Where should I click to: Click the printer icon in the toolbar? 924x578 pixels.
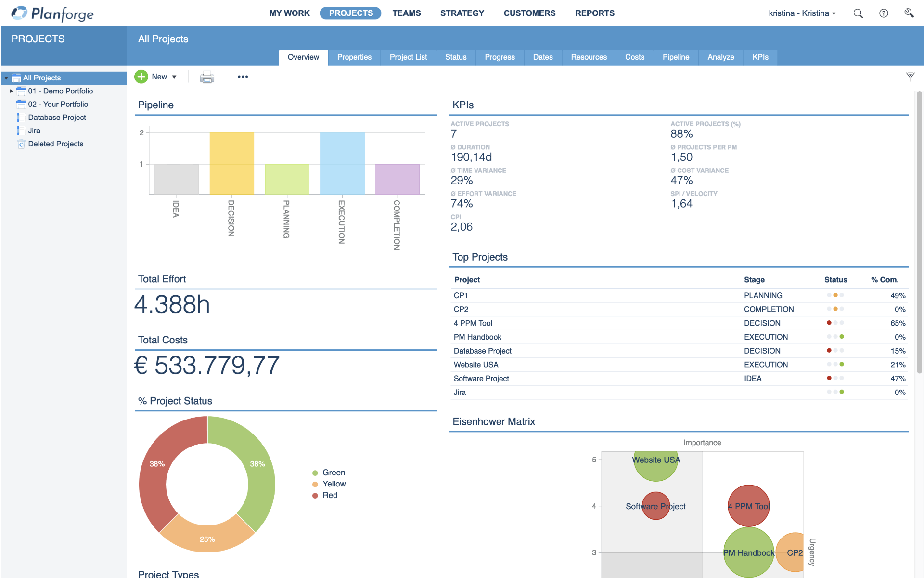pos(207,77)
